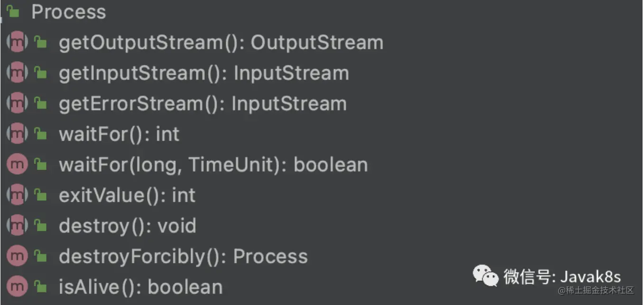Click the green public lock icon beside destroy()
The height and width of the screenshot is (305, 644).
coord(41,226)
